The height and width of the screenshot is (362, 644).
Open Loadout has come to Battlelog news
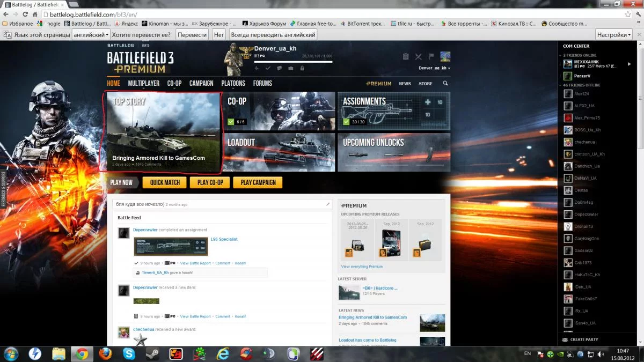368,340
